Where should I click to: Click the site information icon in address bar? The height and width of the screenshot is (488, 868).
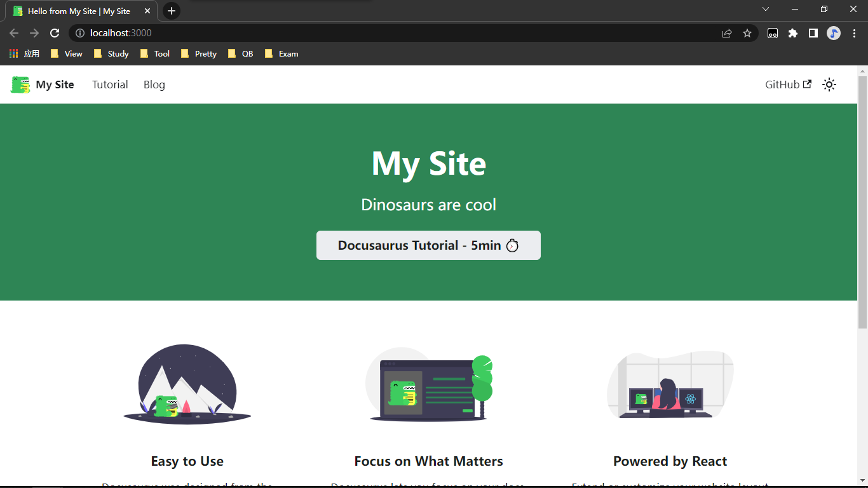(x=80, y=33)
